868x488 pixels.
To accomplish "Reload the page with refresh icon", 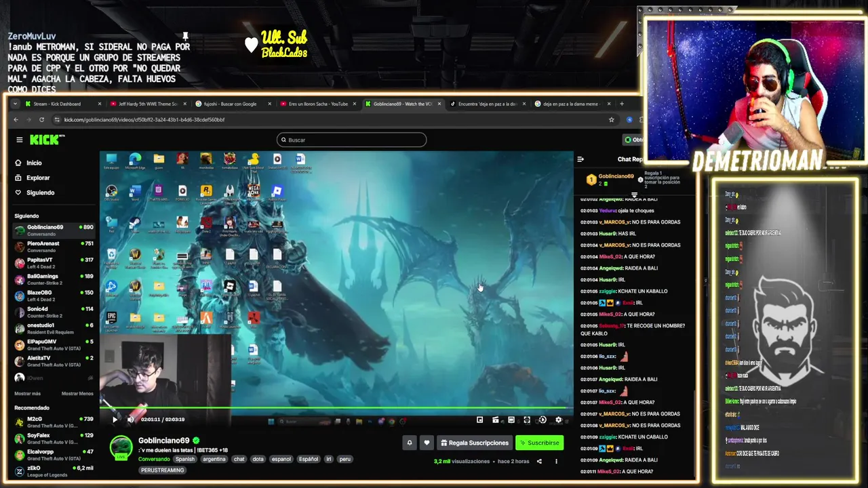I will click(41, 119).
